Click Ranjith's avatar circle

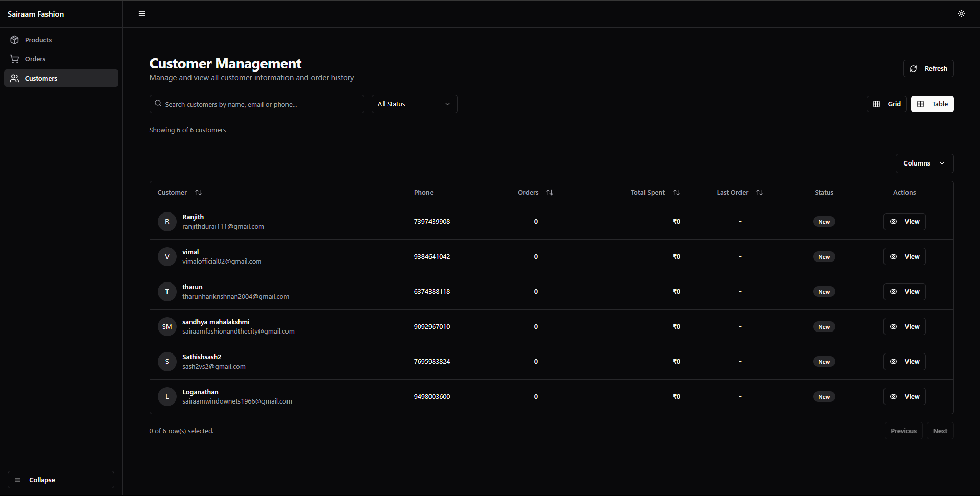click(x=167, y=222)
